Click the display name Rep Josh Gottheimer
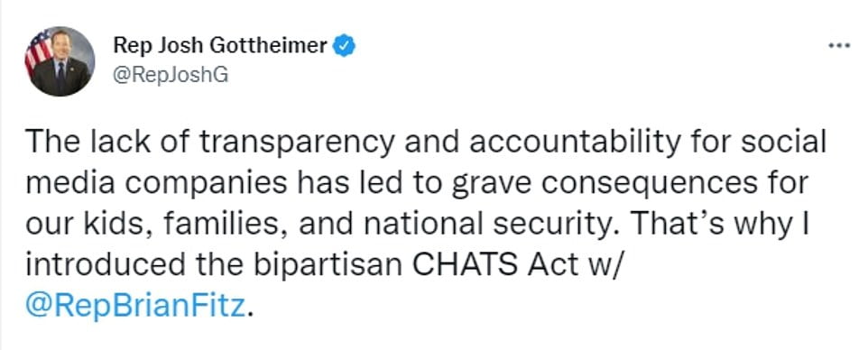Image resolution: width=868 pixels, height=350 pixels. pos(220,46)
